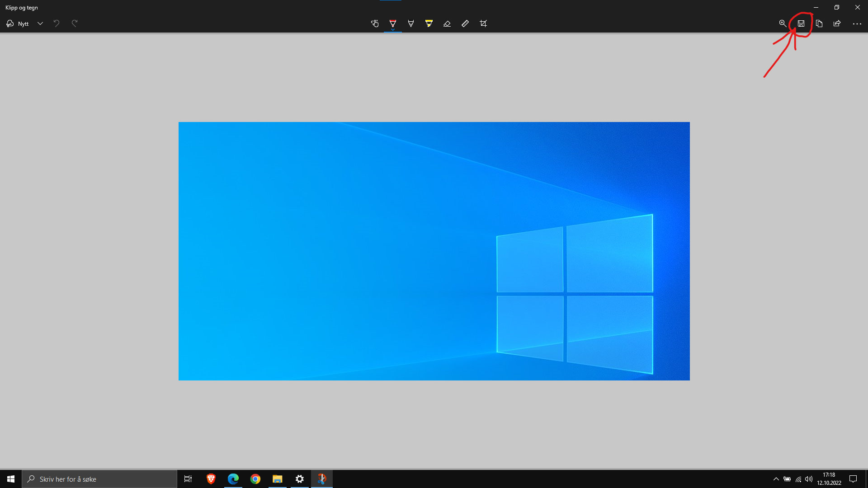Select the image crop tool

[483, 23]
